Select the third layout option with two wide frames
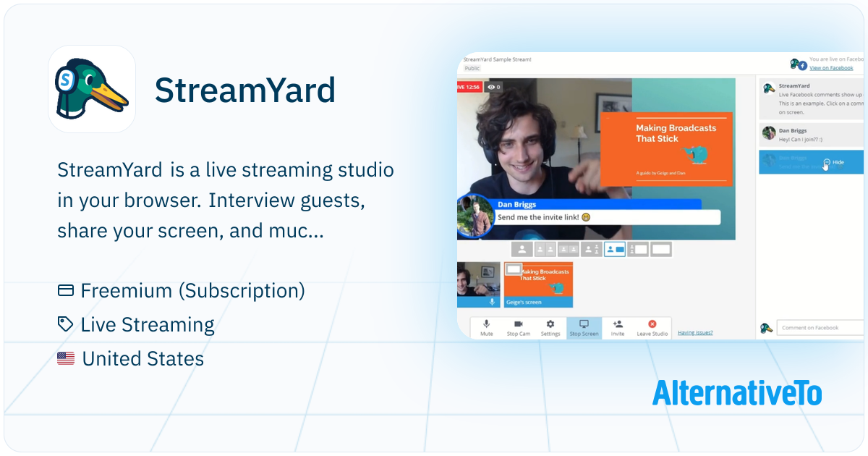This screenshot has width=868, height=456. click(569, 249)
